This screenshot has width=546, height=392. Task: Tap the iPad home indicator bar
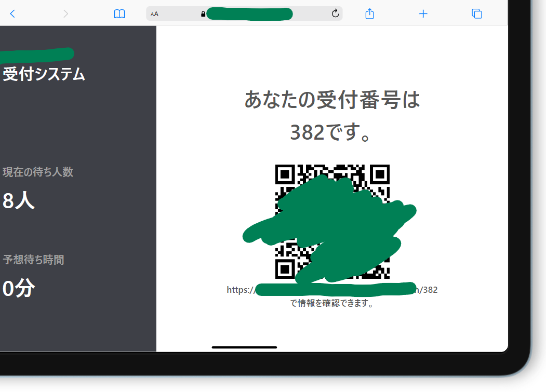(x=245, y=347)
